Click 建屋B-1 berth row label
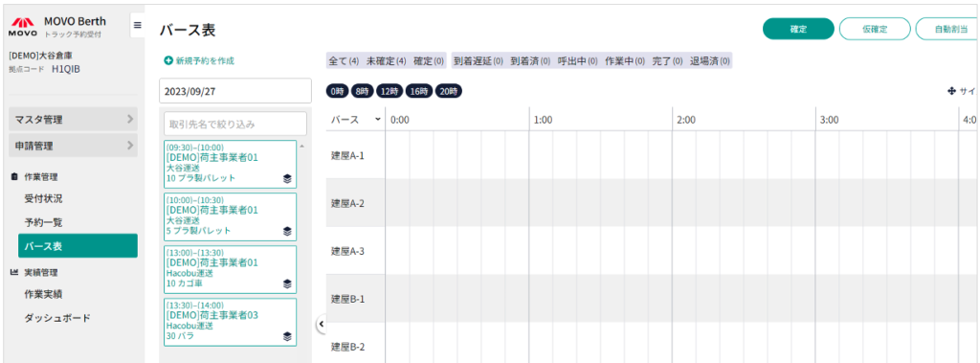Screen dimensions: 980x363 point(347,299)
